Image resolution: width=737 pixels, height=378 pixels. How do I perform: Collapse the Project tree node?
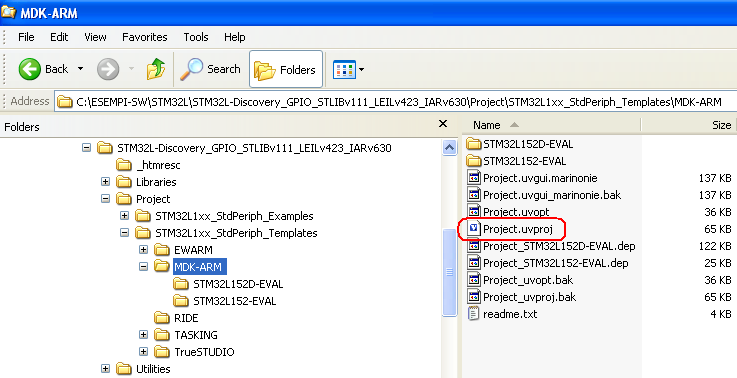[x=105, y=199]
